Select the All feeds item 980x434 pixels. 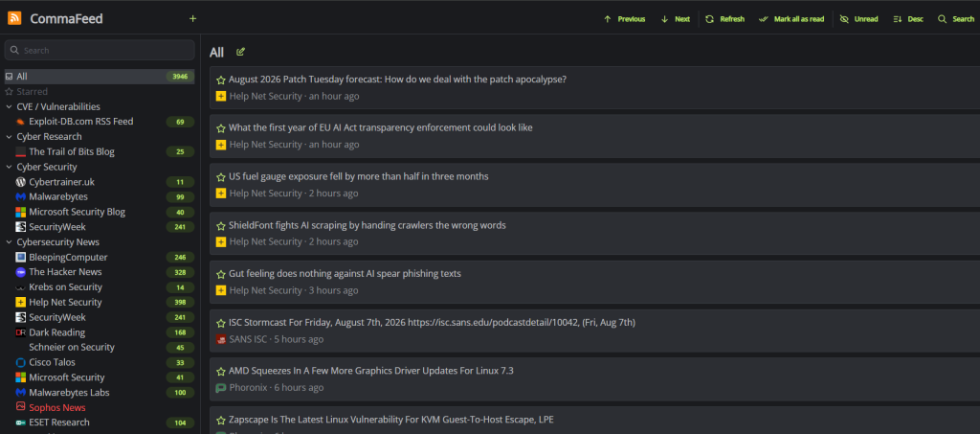click(x=100, y=77)
